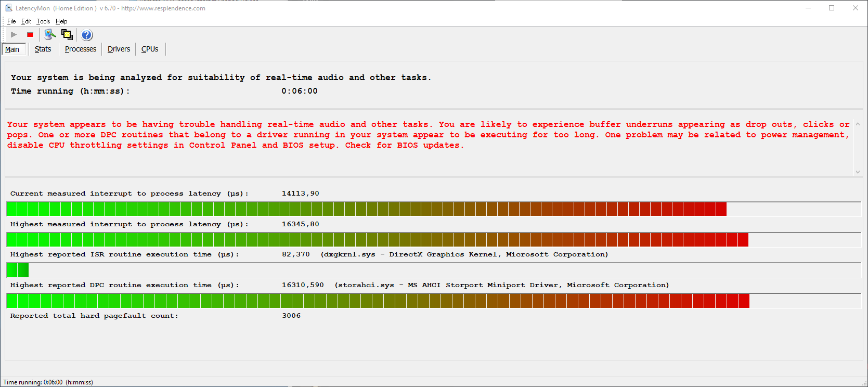Click the Time running value 0:06:00
The width and height of the screenshot is (868, 387).
300,91
